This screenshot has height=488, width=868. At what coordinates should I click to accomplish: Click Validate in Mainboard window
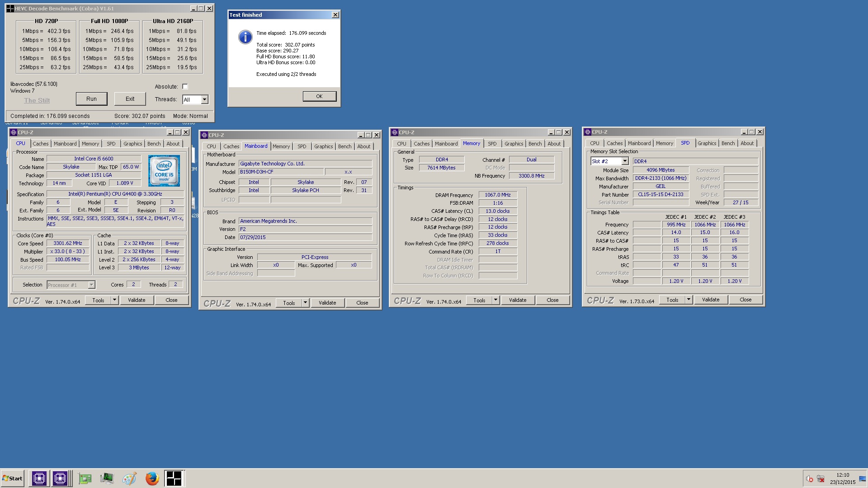pyautogui.click(x=327, y=303)
